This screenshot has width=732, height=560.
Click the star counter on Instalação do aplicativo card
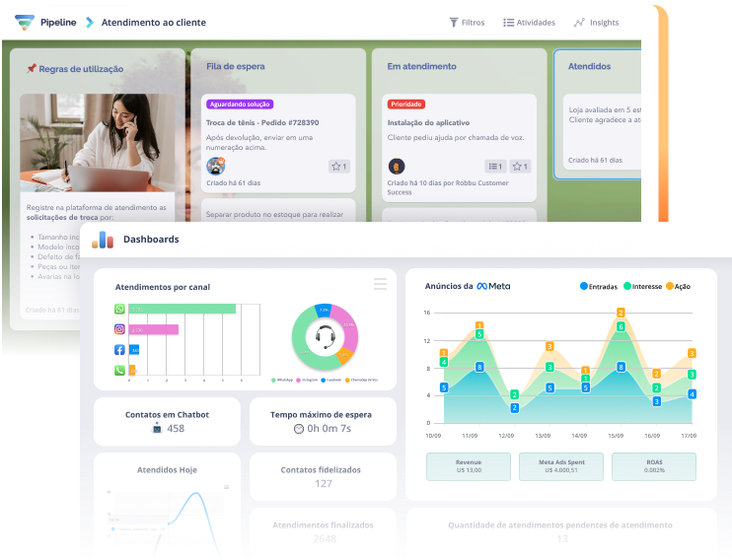pos(521,167)
